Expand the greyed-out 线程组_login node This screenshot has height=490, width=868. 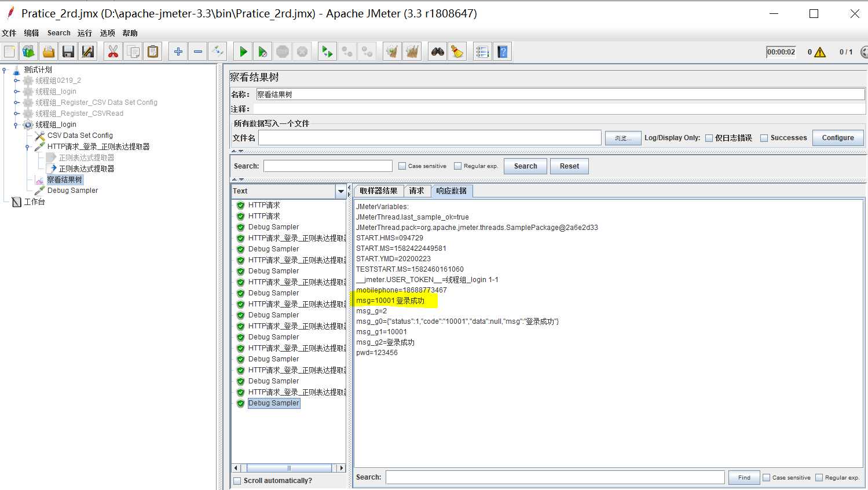tap(16, 92)
